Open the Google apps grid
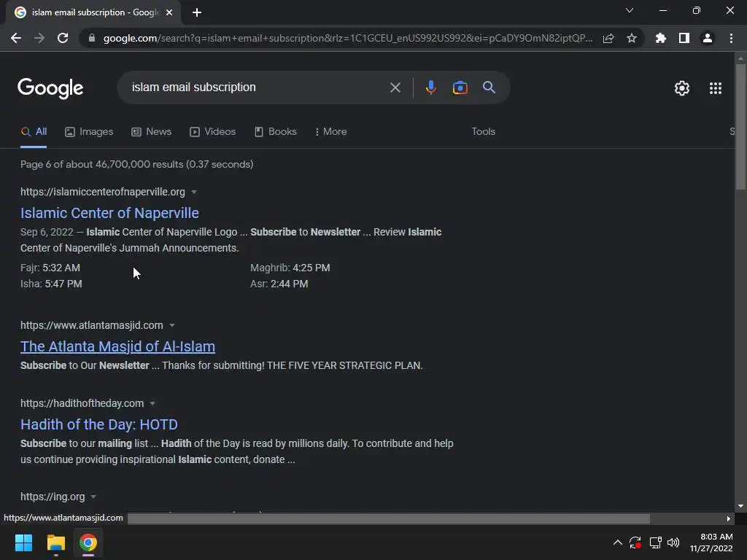Screen dimensions: 747x560 [x=715, y=88]
